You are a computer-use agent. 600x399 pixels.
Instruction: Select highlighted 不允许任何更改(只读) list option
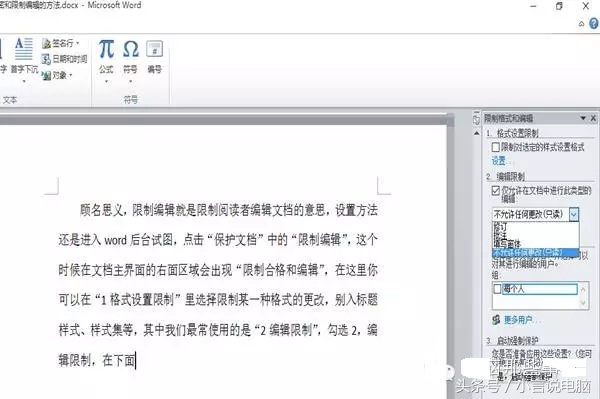click(535, 252)
